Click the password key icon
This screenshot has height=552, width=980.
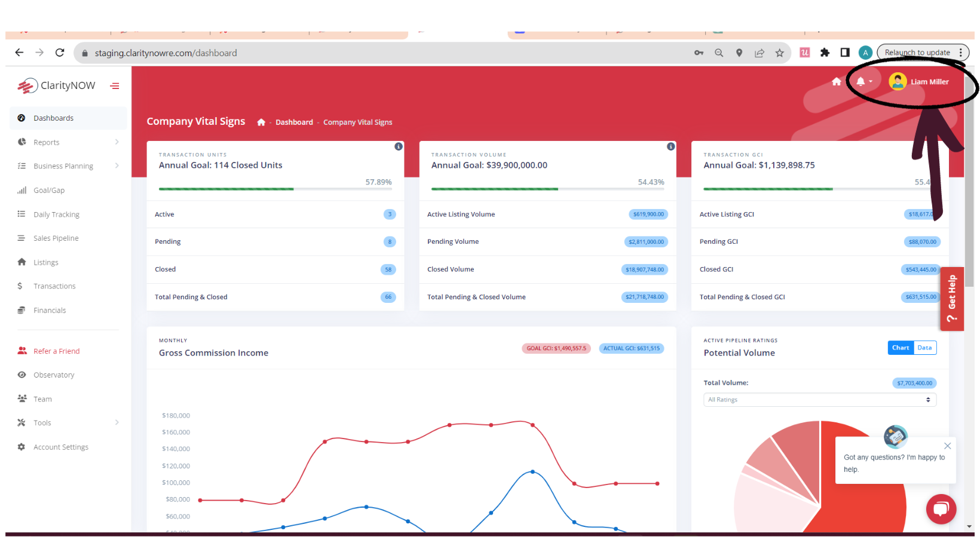699,53
